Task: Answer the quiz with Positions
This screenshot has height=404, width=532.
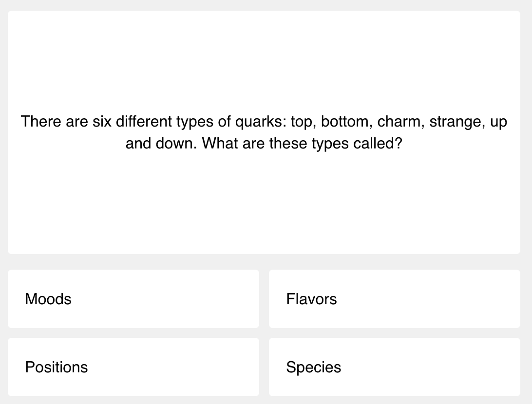Action: point(133,367)
